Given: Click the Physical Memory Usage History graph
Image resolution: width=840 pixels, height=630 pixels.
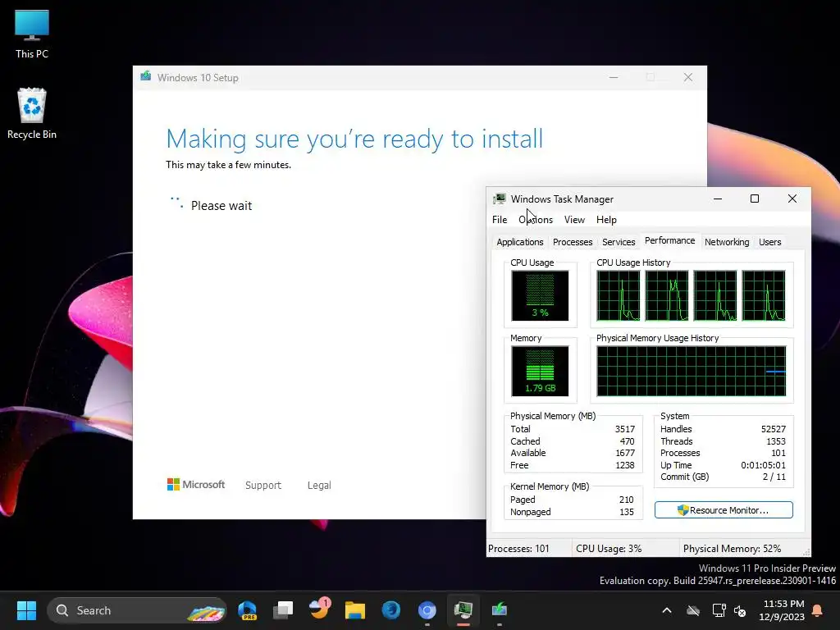Looking at the screenshot, I should coord(691,372).
